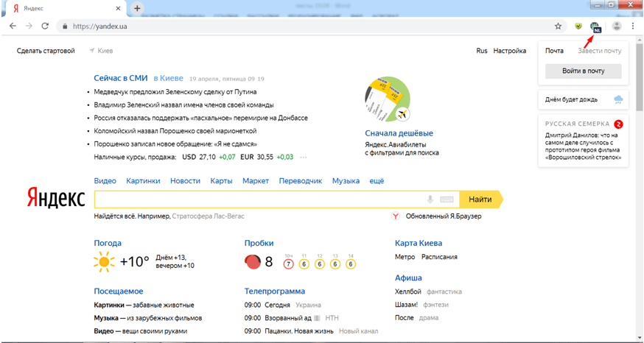644x343 pixels.
Task: Open the Chrome profile avatar icon
Action: [x=617, y=26]
